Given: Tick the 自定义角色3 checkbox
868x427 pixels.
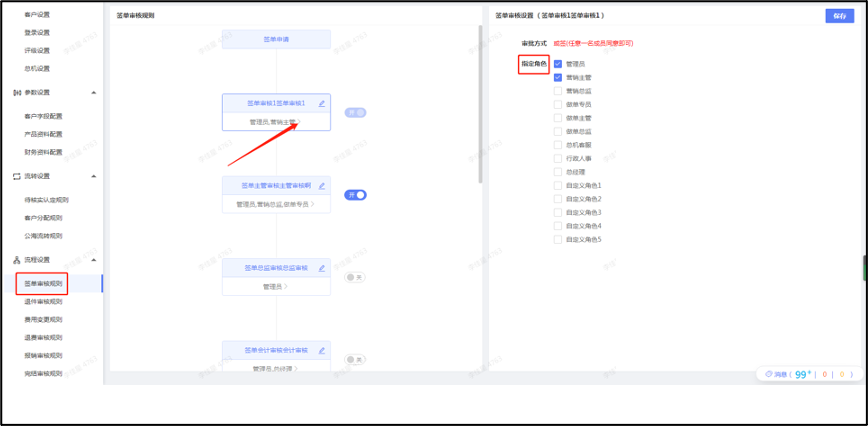Looking at the screenshot, I should coord(558,213).
